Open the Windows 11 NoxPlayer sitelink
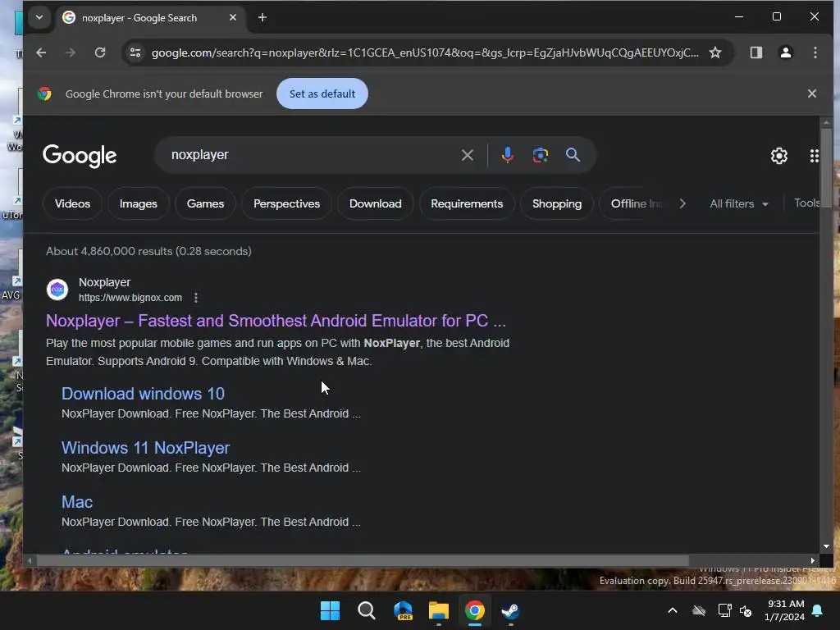840x630 pixels. tap(145, 448)
